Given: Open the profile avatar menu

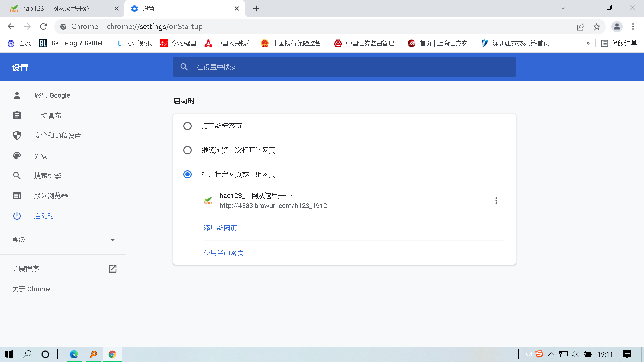Looking at the screenshot, I should pos(617,27).
